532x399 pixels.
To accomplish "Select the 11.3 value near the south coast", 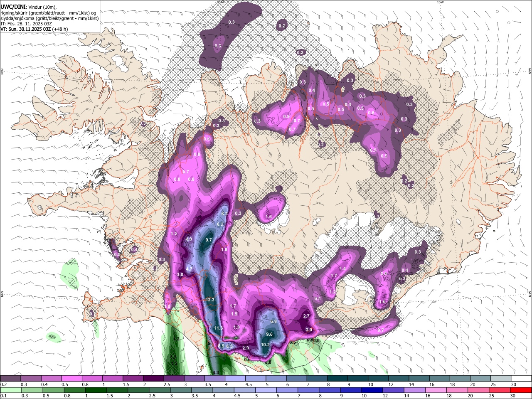I will click(219, 328).
